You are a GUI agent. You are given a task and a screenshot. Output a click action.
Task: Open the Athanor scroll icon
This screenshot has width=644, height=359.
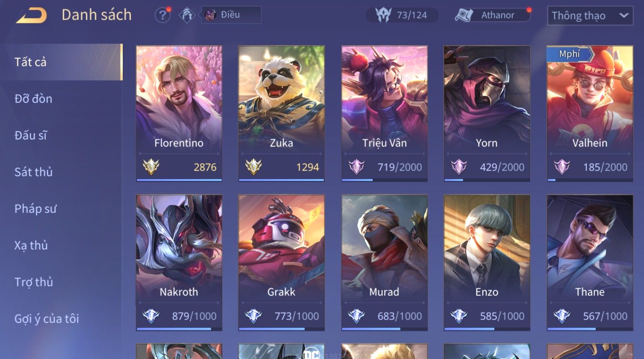[x=464, y=15]
